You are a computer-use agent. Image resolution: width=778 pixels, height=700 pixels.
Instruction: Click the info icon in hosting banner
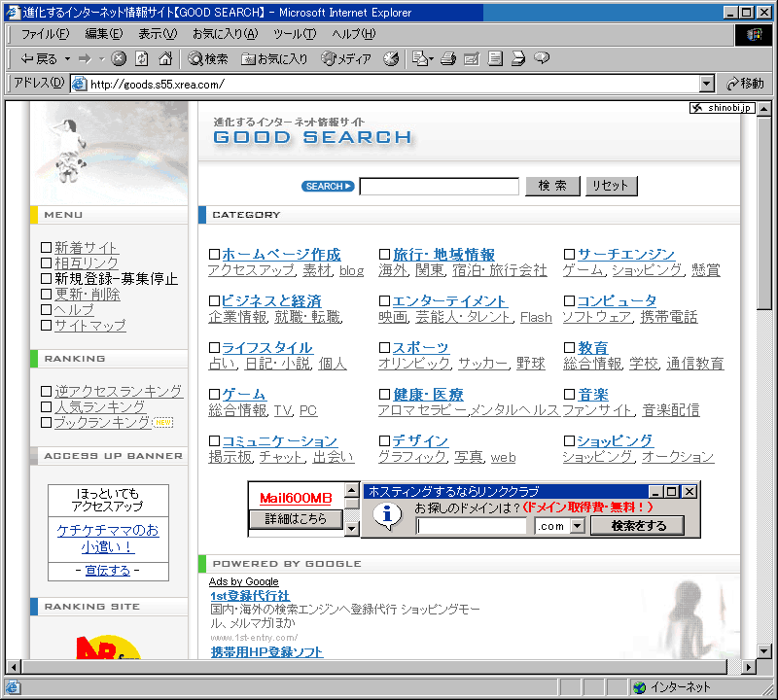pos(387,516)
